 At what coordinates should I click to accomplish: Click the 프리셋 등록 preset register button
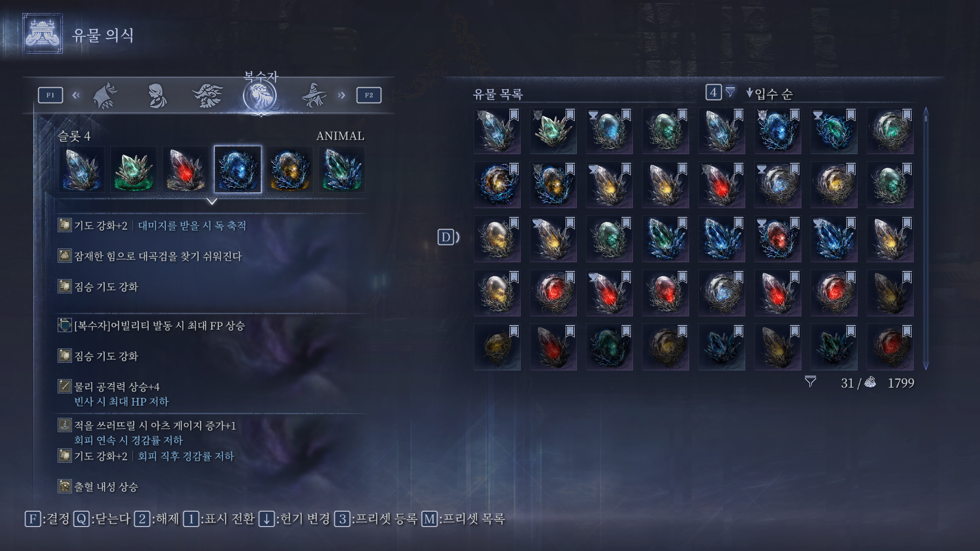[x=376, y=519]
